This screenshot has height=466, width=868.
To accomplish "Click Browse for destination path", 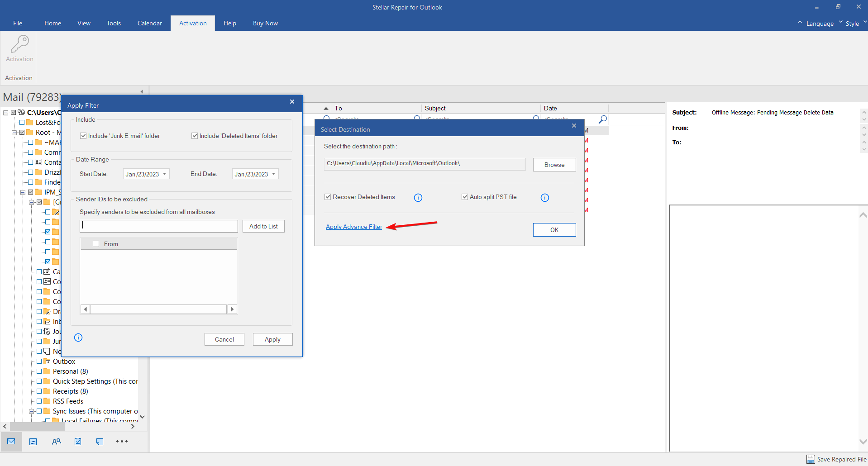I will click(x=554, y=165).
